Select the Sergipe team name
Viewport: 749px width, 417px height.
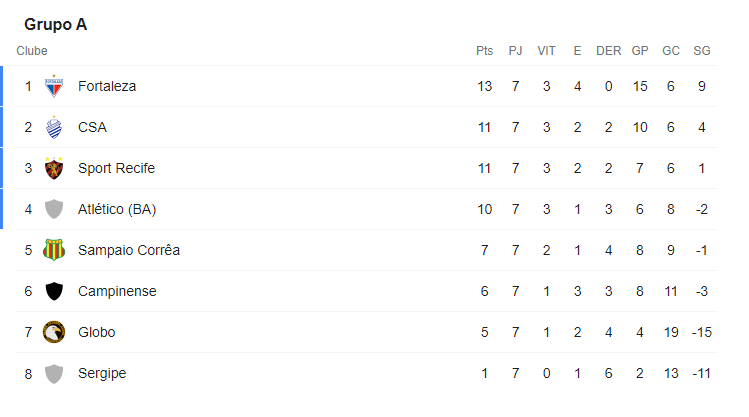[x=102, y=373]
